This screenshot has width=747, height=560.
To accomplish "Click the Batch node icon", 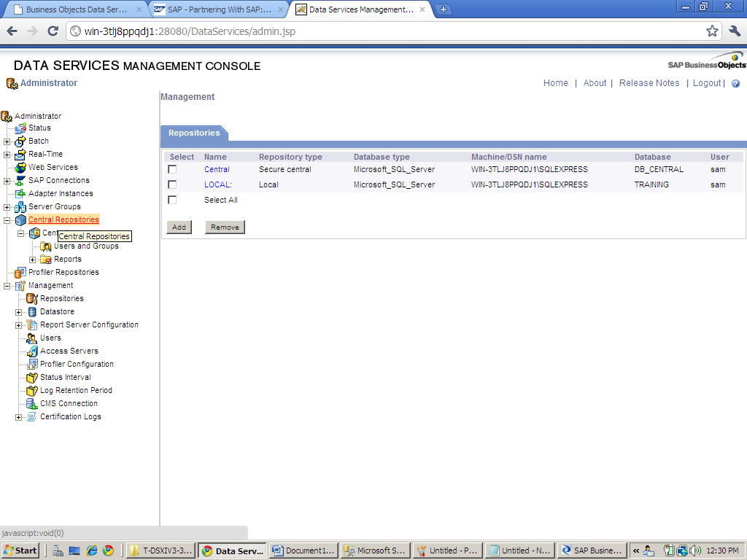I will click(20, 141).
